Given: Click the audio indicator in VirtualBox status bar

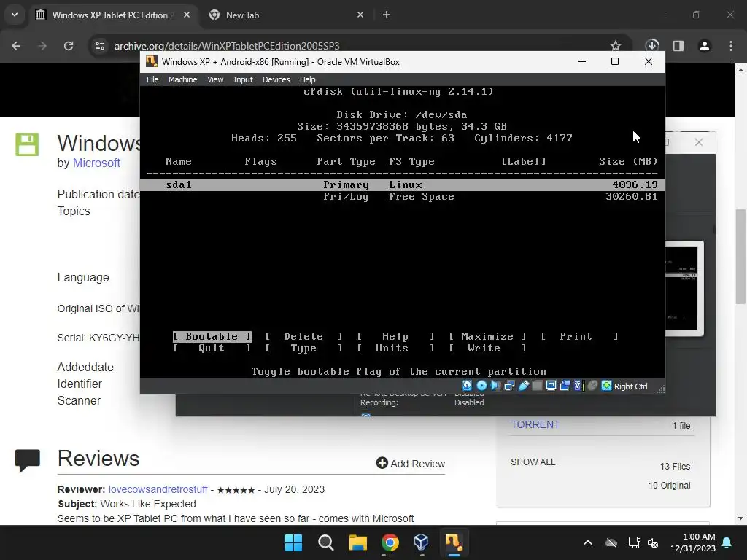Looking at the screenshot, I should [495, 386].
